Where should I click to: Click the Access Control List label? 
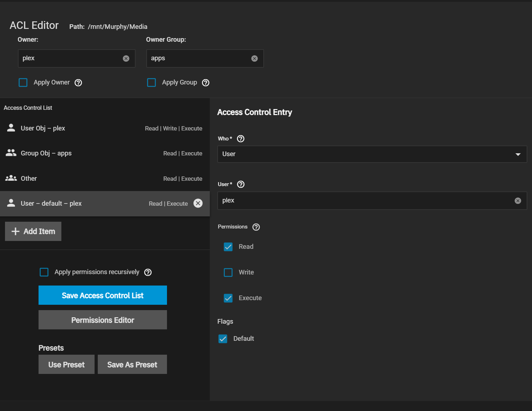point(28,108)
